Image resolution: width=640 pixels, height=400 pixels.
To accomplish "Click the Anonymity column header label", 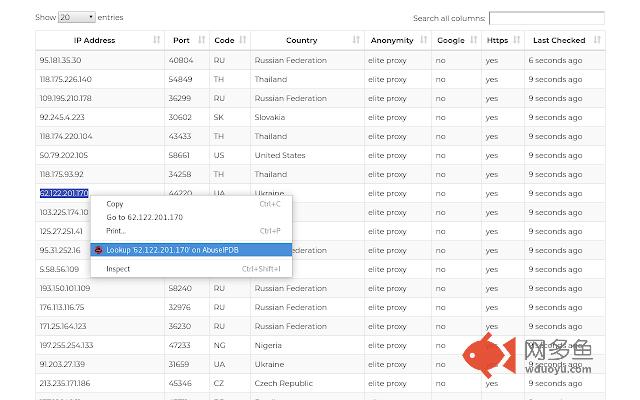I will 392,40.
